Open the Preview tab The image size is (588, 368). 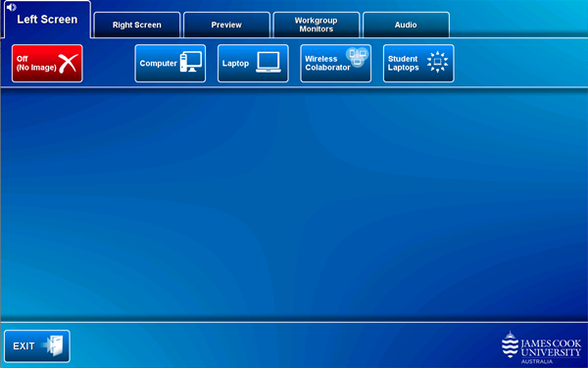pos(226,25)
